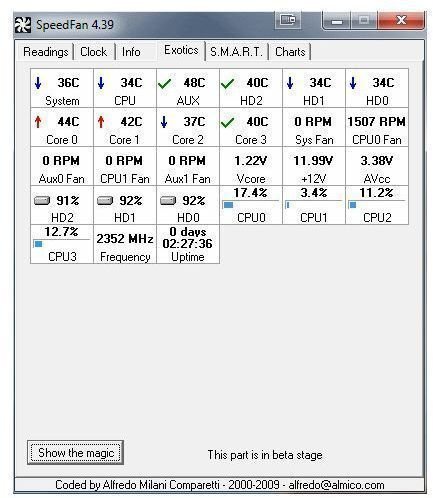
Task: Click the green checkmark beside Core 3
Action: (227, 123)
